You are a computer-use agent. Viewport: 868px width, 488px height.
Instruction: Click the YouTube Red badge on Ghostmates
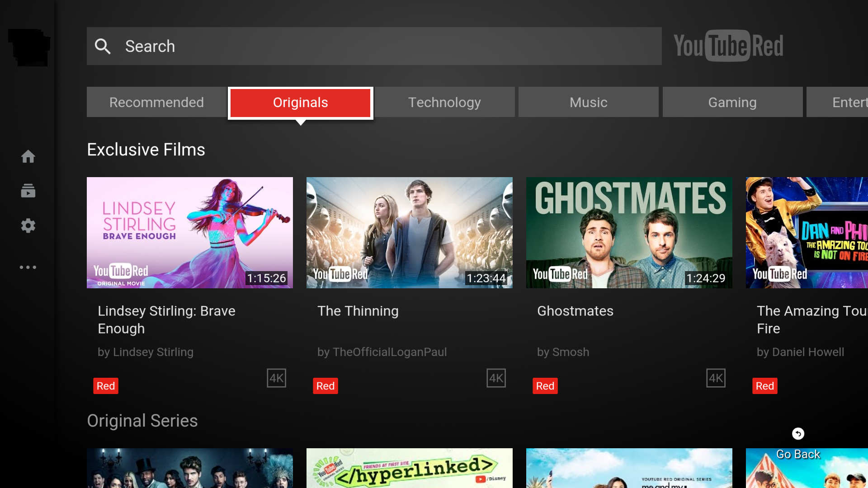point(545,385)
